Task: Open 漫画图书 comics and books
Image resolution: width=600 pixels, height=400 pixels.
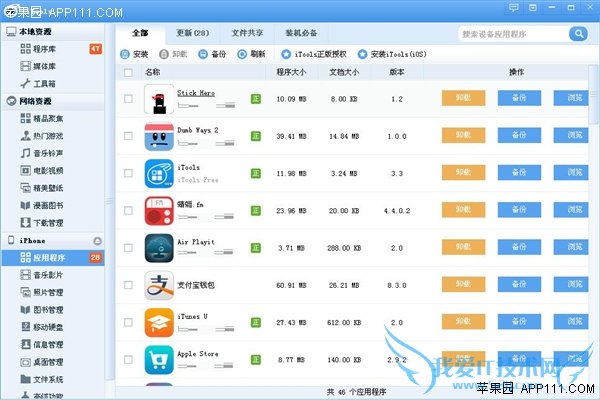Action: 52,205
